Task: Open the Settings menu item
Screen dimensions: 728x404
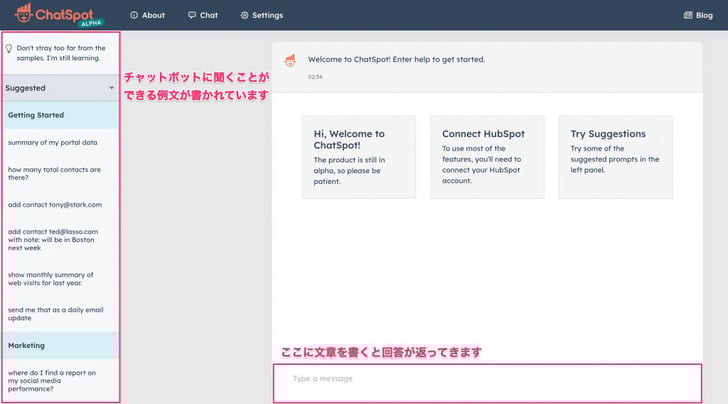Action: pos(261,15)
